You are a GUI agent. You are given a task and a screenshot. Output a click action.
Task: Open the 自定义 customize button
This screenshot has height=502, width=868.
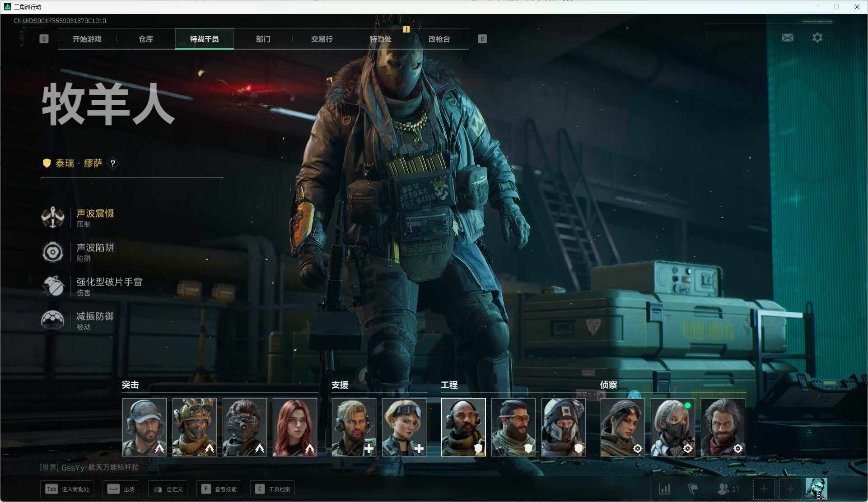168,489
